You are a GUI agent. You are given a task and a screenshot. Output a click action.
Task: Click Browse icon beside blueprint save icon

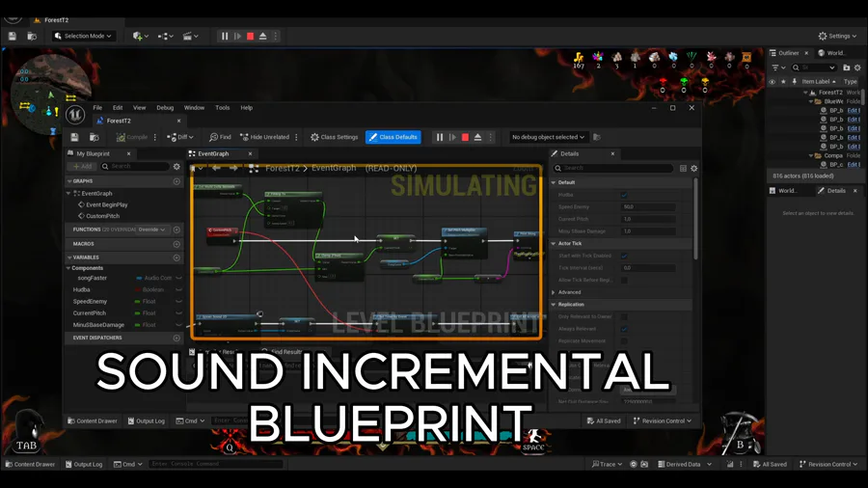point(95,137)
